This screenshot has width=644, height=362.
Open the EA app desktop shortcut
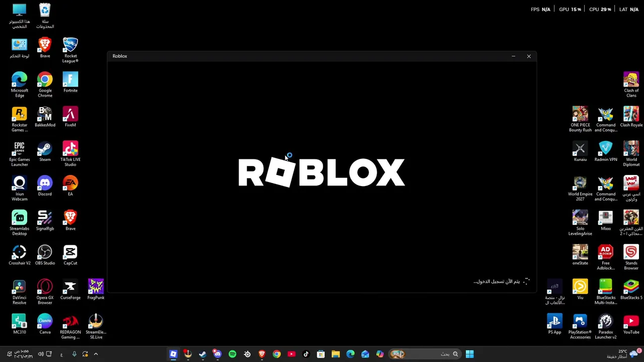tap(70, 186)
